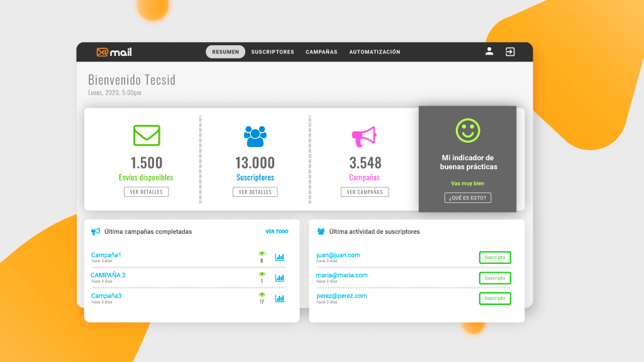Click the eye views icon for Campaña3
The width and height of the screenshot is (644, 362).
pos(262,295)
